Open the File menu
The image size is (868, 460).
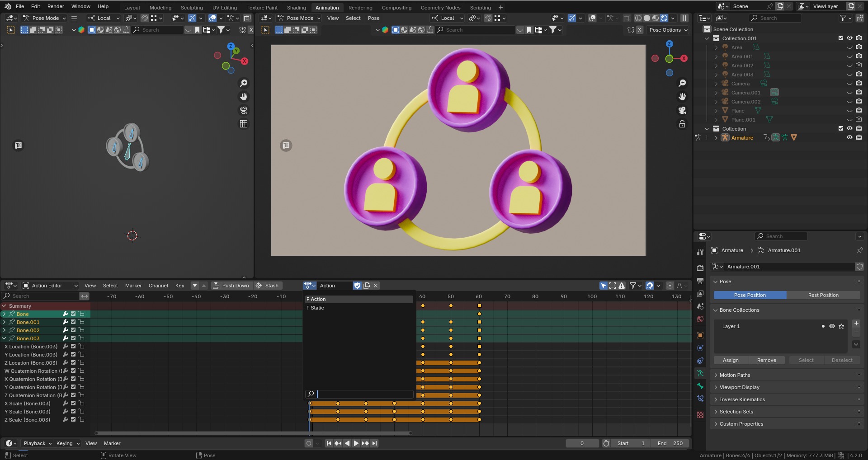point(20,6)
